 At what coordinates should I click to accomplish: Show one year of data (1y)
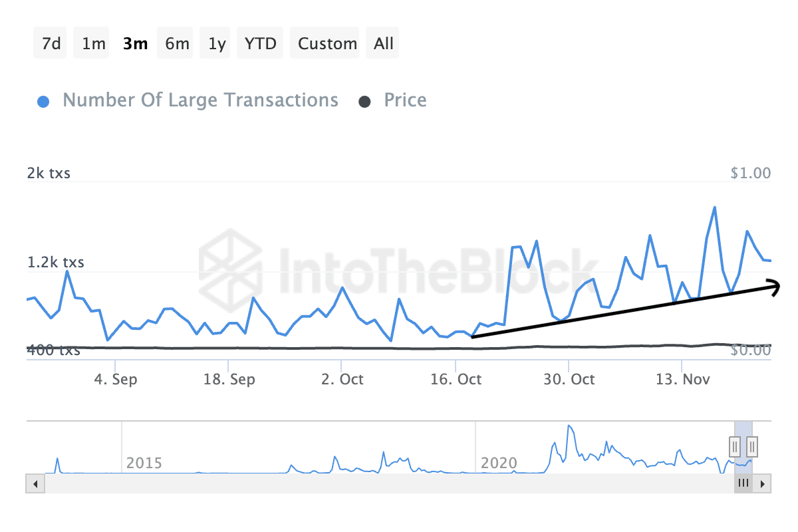tap(217, 44)
